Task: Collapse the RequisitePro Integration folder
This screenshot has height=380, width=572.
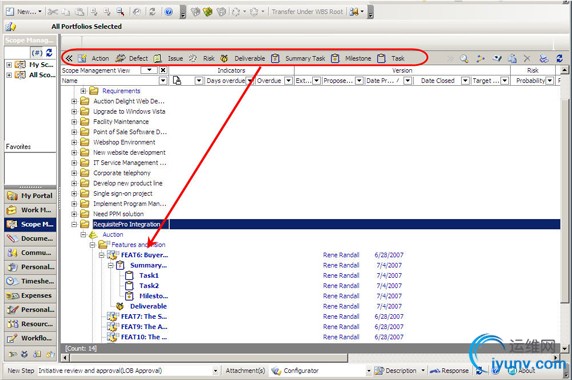Action: click(x=74, y=224)
